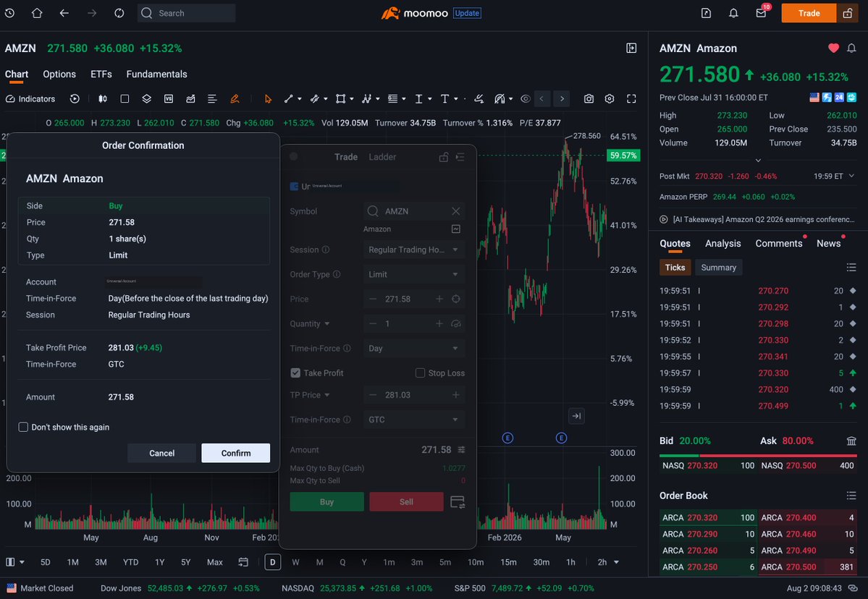This screenshot has width=868, height=599.
Task: Confirm the order
Action: 236,453
